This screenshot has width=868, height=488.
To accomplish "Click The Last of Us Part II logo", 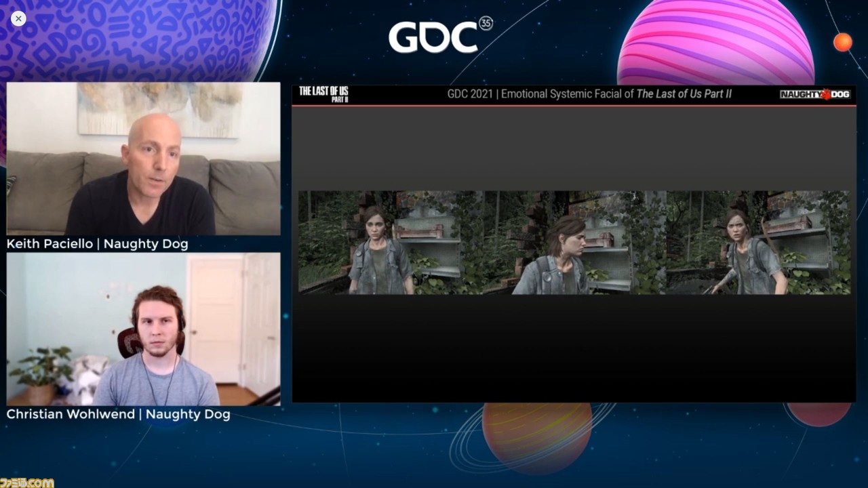I will tap(323, 94).
